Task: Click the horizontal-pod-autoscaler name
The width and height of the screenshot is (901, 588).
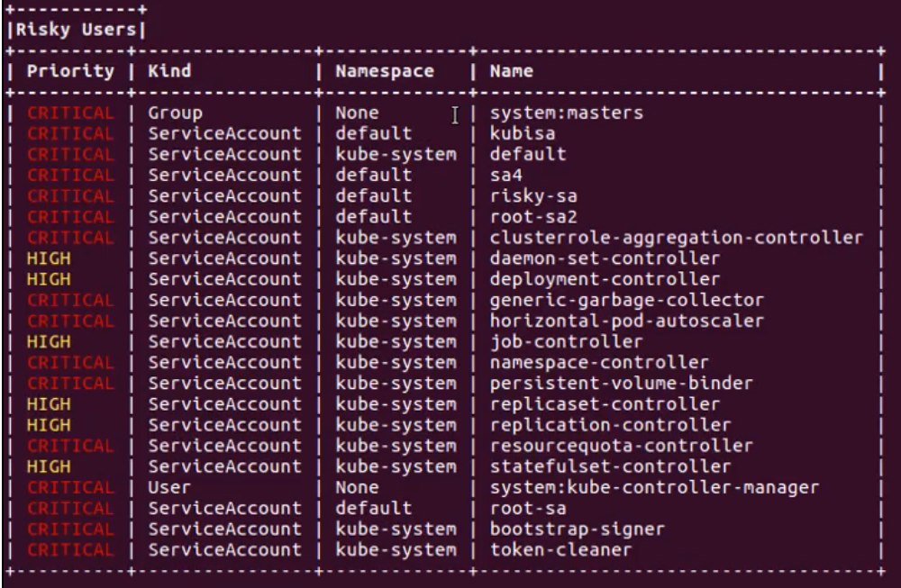Action: [x=626, y=321]
